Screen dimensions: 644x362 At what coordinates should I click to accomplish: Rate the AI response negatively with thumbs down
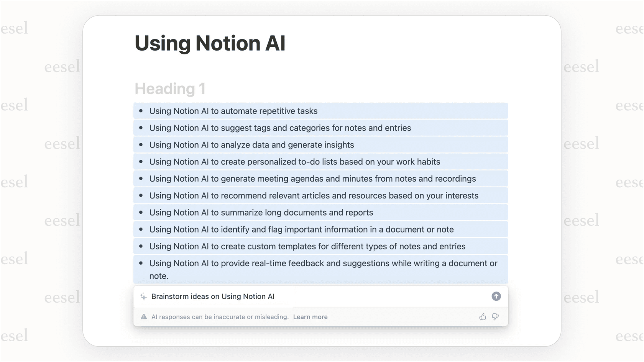point(495,317)
